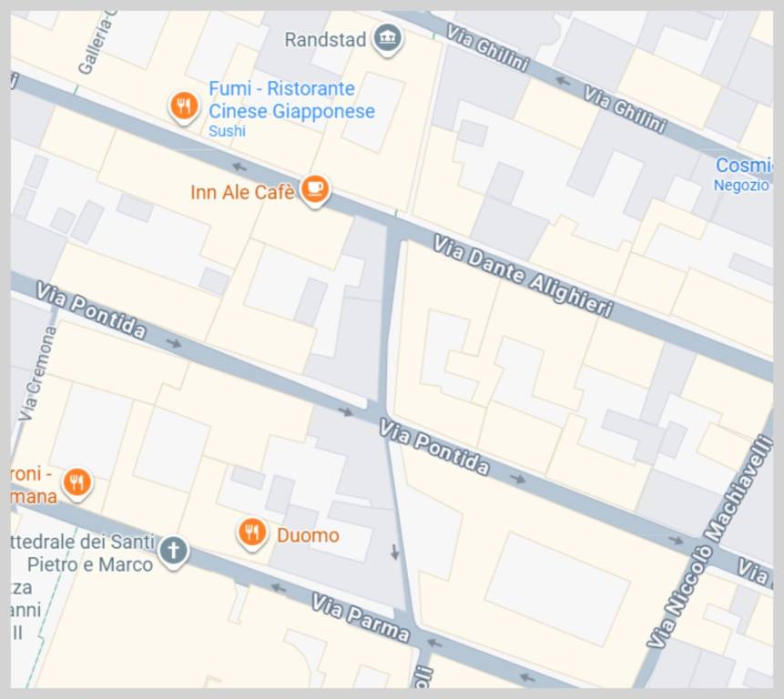This screenshot has height=699, width=784.
Task: Click the Via Cremona street label
Action: pos(38,373)
